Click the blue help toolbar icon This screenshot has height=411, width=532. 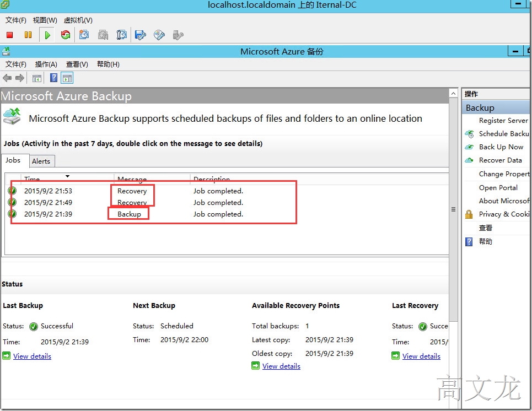coord(53,78)
